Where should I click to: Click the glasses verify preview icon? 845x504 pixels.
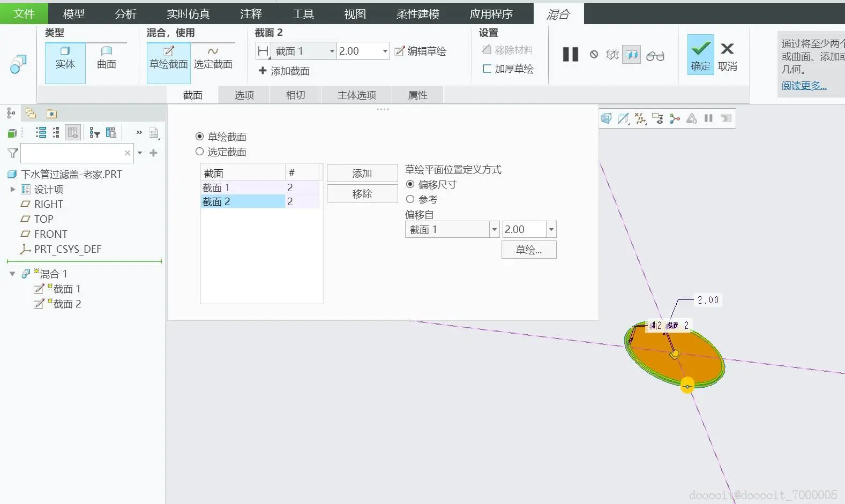(x=655, y=56)
